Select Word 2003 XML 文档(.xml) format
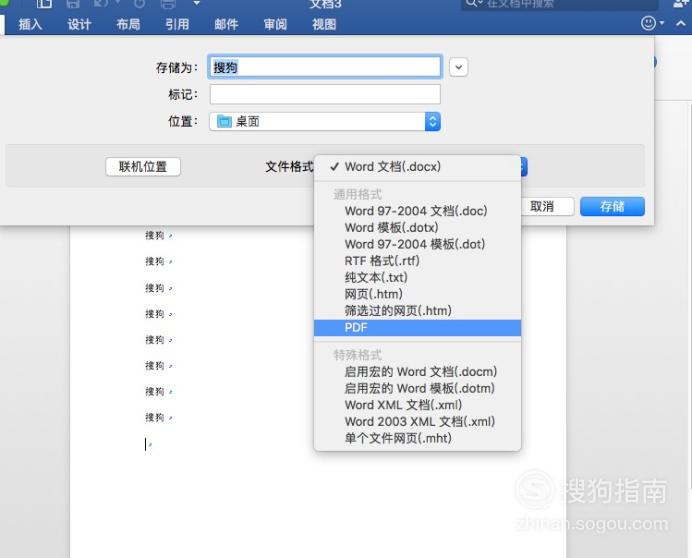 click(x=417, y=422)
